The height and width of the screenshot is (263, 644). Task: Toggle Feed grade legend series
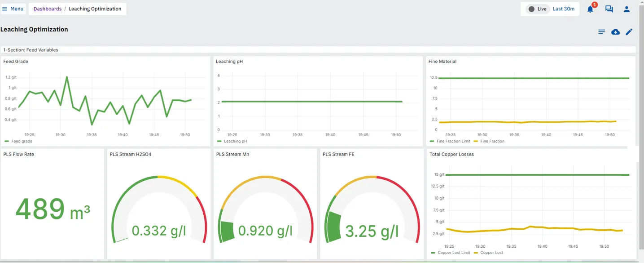tap(21, 141)
